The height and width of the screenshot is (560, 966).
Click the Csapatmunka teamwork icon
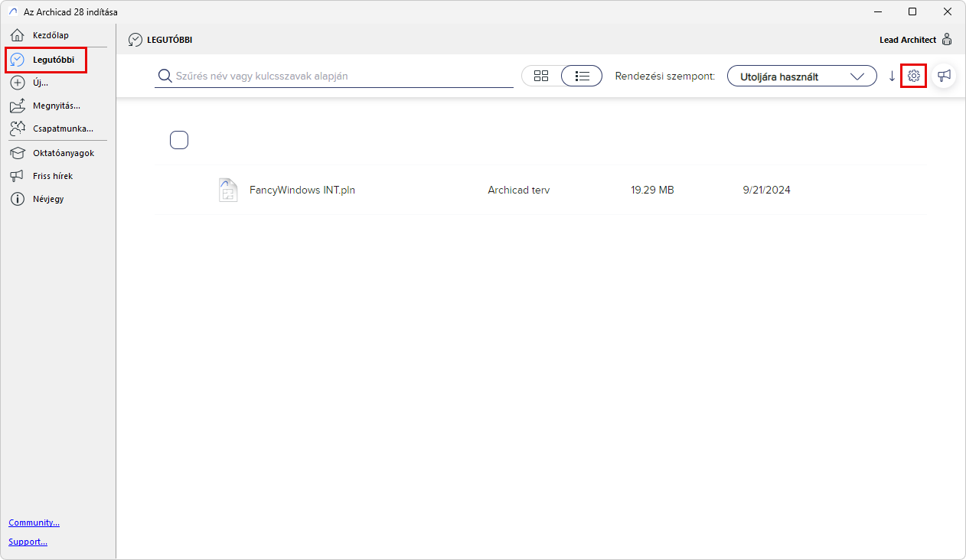click(18, 129)
